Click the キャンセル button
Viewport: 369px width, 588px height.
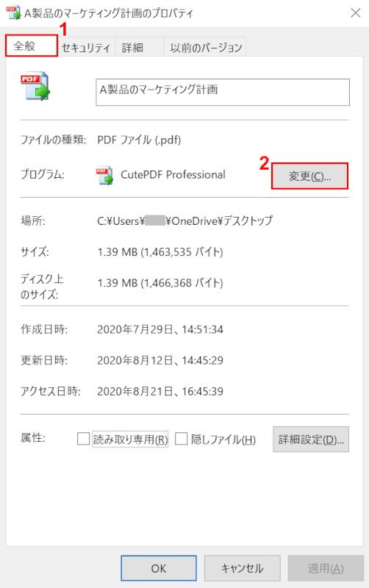pos(243,568)
